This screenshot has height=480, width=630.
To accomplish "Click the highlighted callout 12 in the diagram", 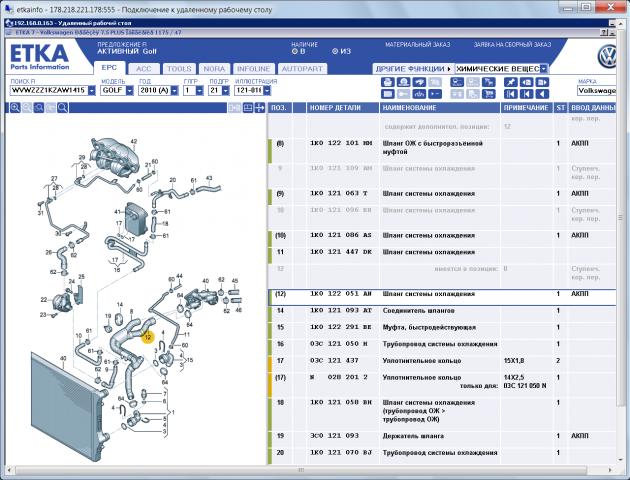I will pyautogui.click(x=148, y=337).
